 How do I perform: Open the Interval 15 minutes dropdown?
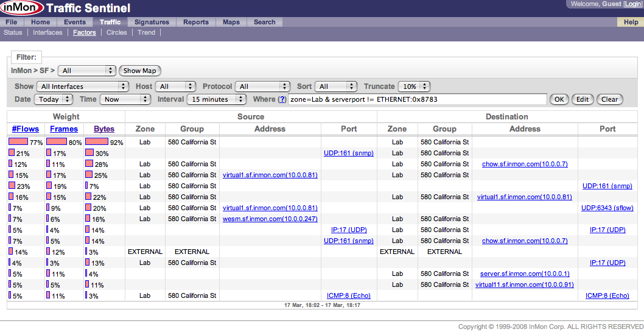coord(217,99)
